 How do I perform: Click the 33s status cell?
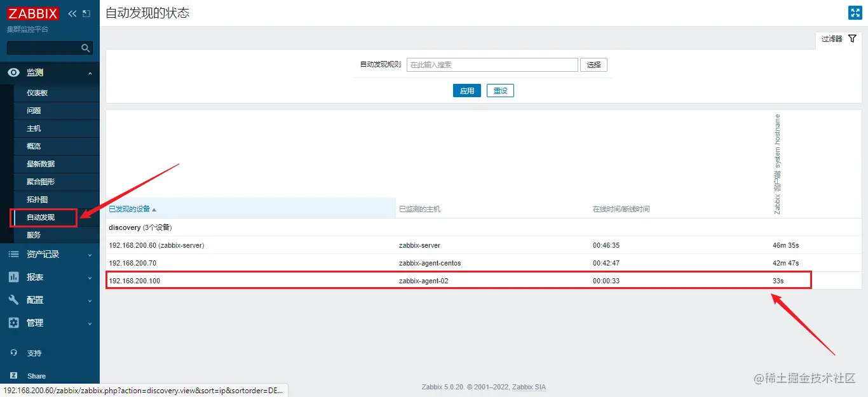(778, 281)
